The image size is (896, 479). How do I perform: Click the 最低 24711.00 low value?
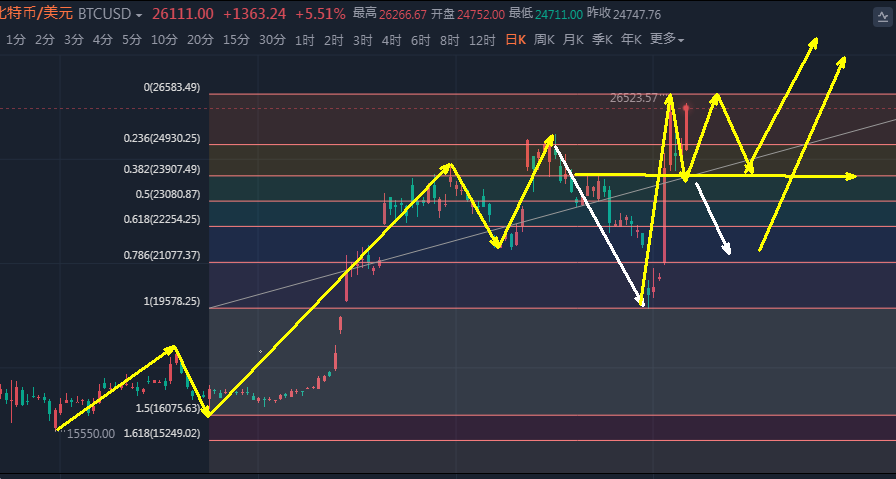546,14
